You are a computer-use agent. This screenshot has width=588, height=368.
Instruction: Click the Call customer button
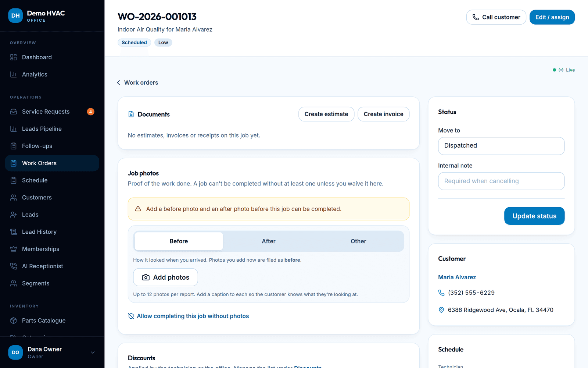pyautogui.click(x=496, y=17)
